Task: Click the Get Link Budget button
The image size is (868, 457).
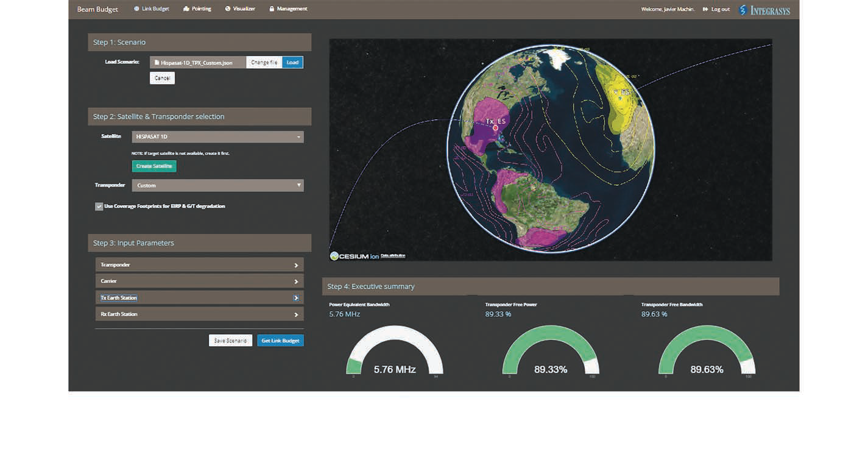Action: pos(280,341)
